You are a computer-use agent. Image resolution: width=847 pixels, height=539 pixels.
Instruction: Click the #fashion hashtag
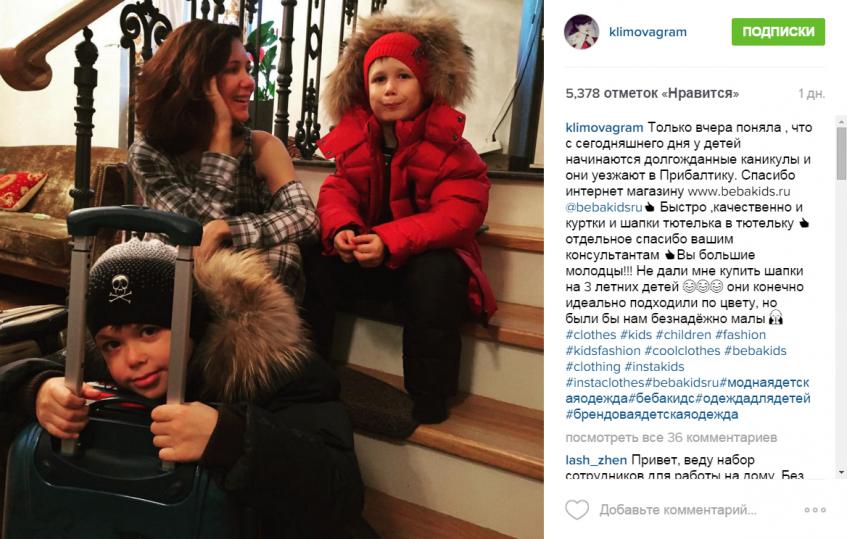point(741,335)
